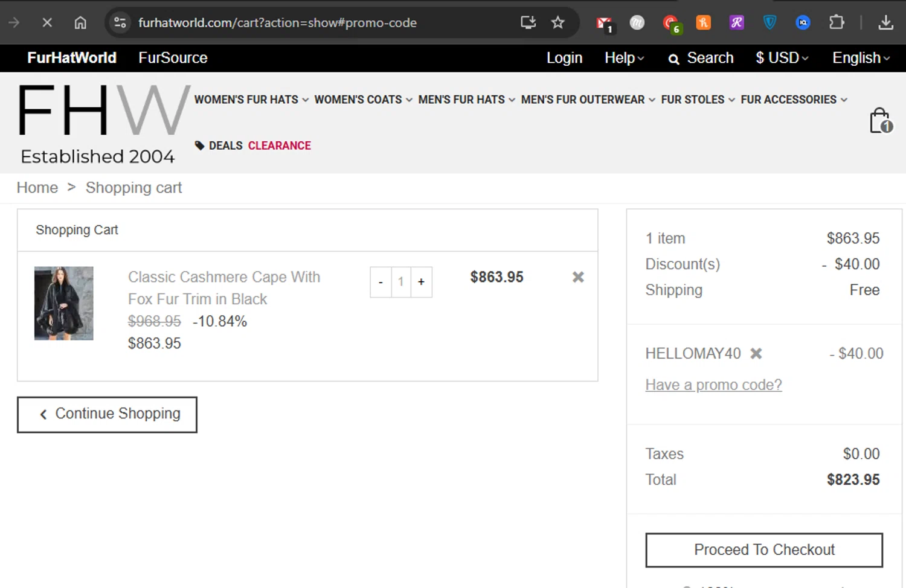906x588 pixels.
Task: Proceed To Checkout
Action: pyautogui.click(x=764, y=550)
